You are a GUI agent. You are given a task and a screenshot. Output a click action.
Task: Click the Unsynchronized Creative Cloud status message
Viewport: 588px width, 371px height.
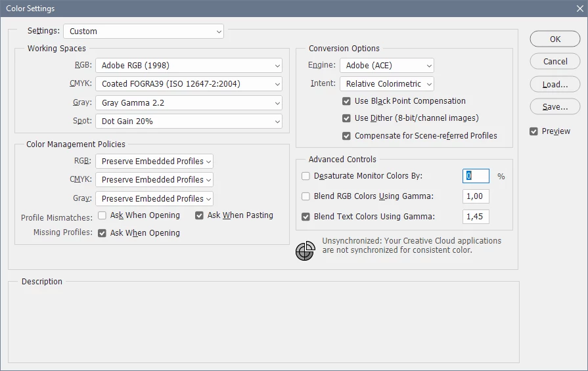tap(411, 246)
